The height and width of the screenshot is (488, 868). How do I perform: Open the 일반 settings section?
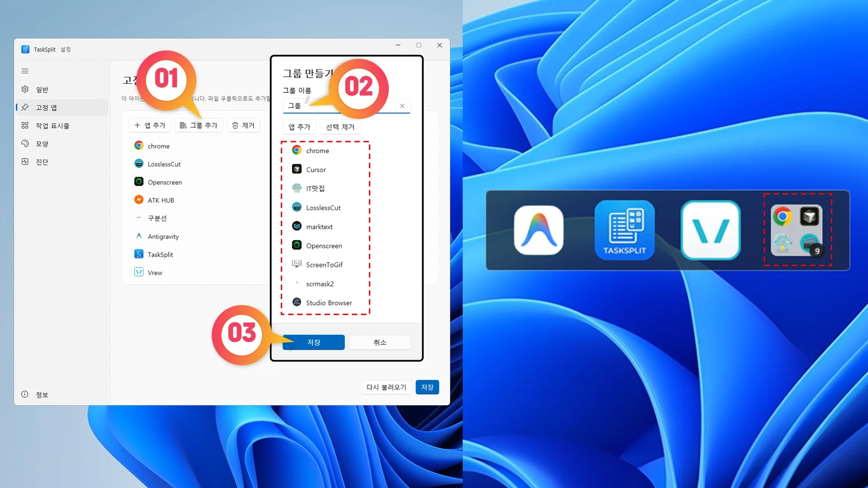pos(62,89)
